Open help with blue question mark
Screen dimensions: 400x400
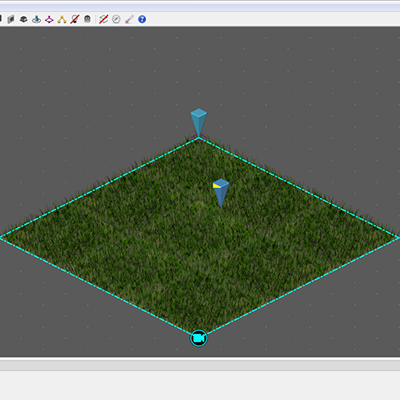pyautogui.click(x=142, y=19)
